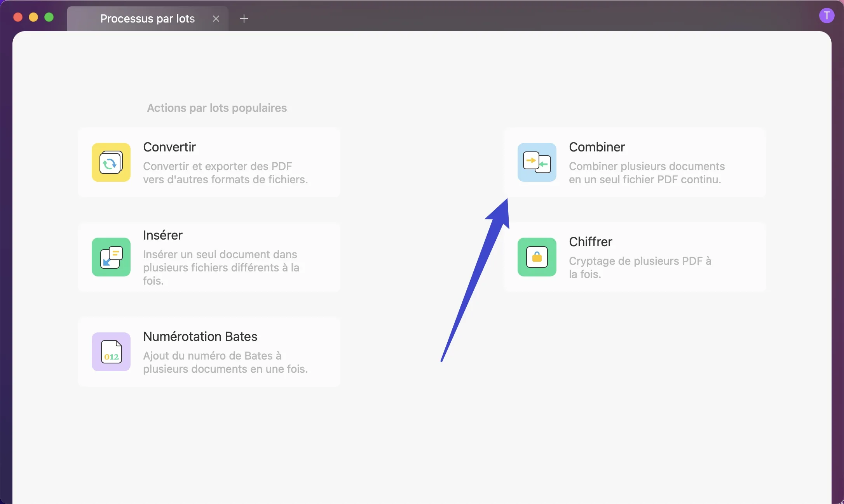Click the purple Numérotation Bates icon
Screen dimensions: 844x504
[x=111, y=352]
